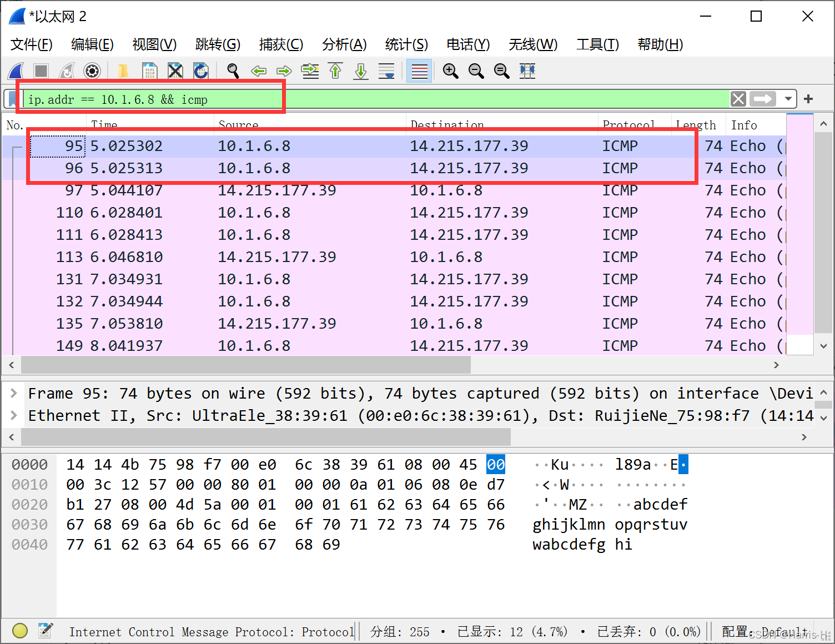The image size is (835, 644).
Task: Expand the Ethernet II details row
Action: point(14,415)
